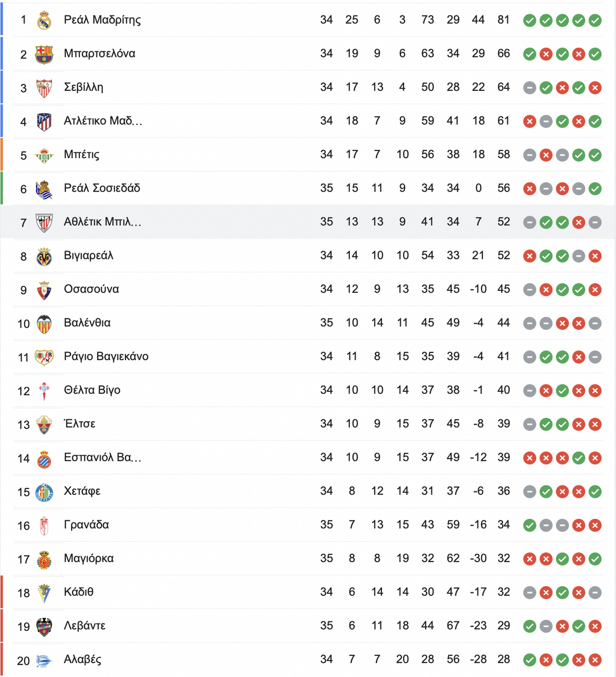Click Espanyol's first red loss indicator

pyautogui.click(x=530, y=458)
